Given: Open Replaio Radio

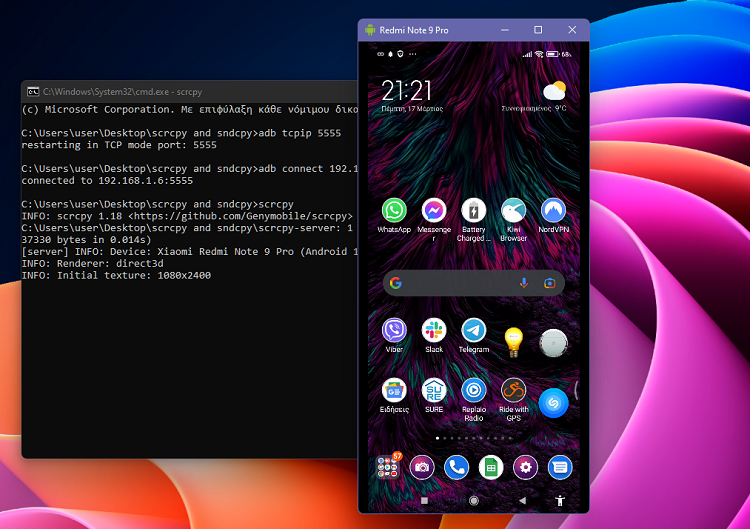Looking at the screenshot, I should (474, 391).
